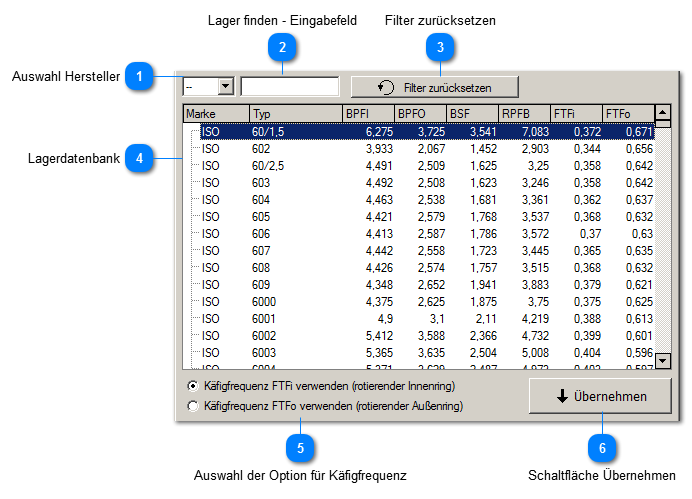The height and width of the screenshot is (499, 692).
Task: Select the ISO 6001 bearing row
Action: 427,319
